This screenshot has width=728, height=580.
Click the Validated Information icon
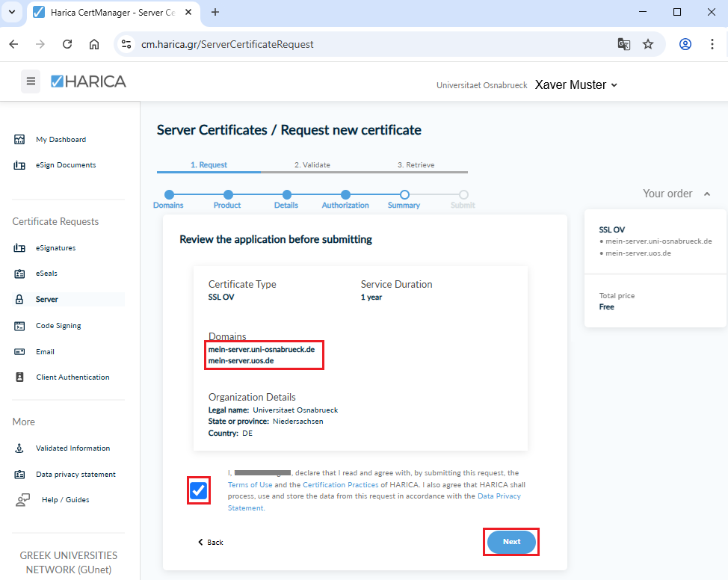(x=19, y=448)
